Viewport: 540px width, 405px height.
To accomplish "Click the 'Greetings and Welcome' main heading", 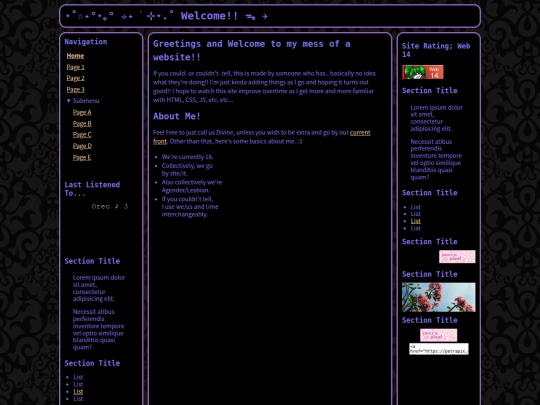I will coord(251,50).
